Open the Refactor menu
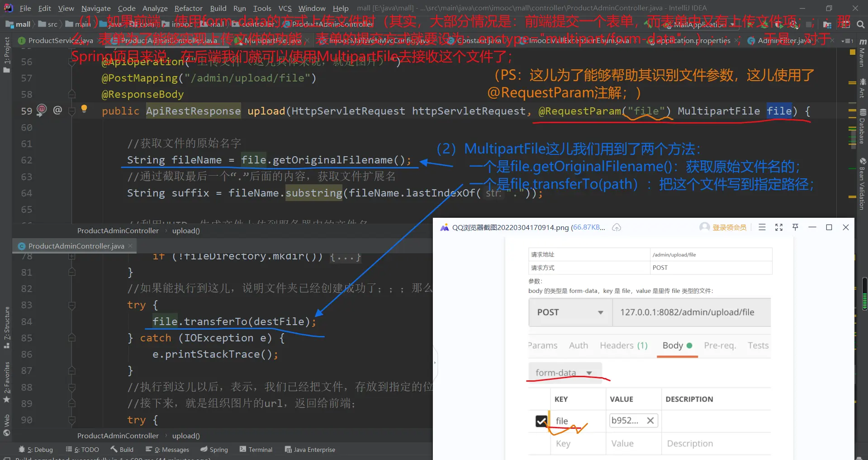The image size is (868, 460). coord(189,8)
